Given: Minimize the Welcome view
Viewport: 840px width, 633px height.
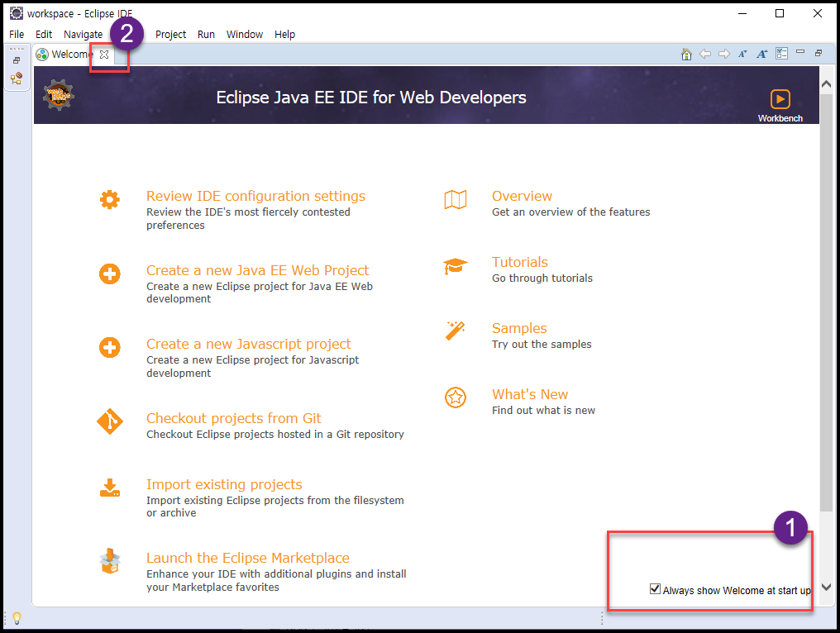Looking at the screenshot, I should [x=800, y=52].
